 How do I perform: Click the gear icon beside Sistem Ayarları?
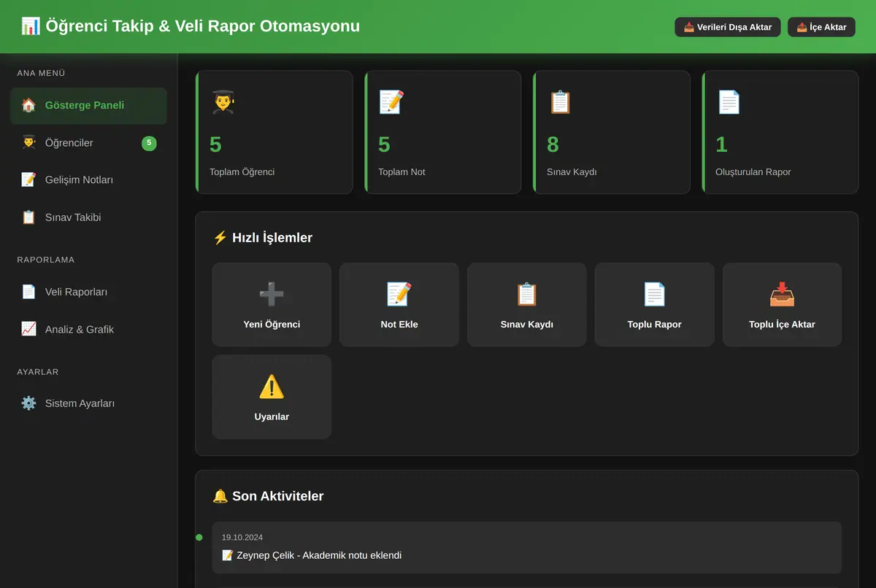click(28, 403)
